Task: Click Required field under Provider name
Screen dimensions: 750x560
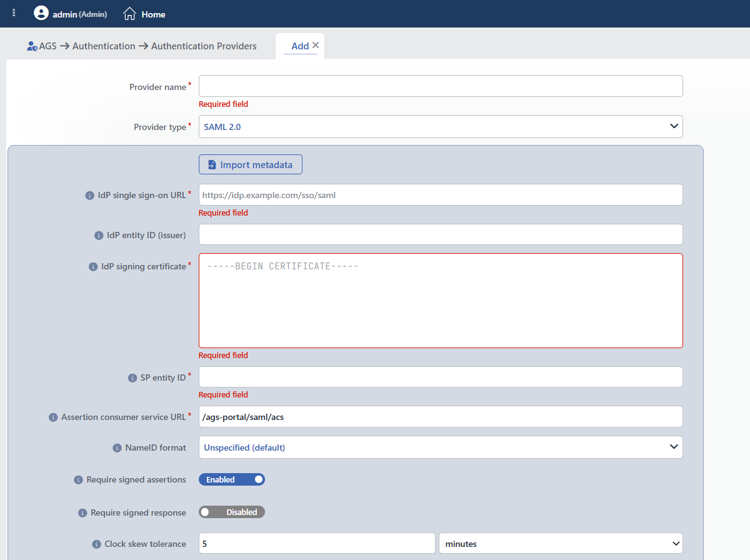Action: click(x=223, y=104)
